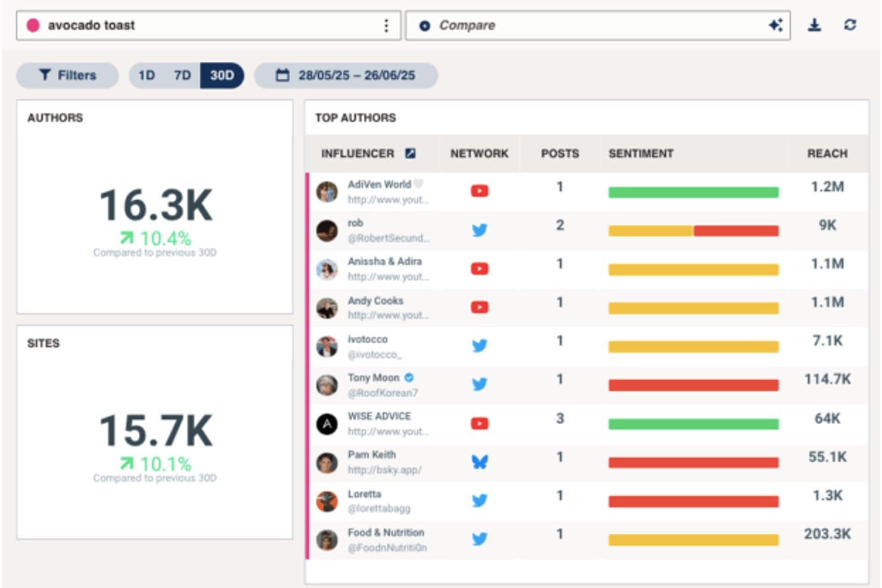
Task: Click YouTube icon for Anissha & Adira
Action: (479, 269)
